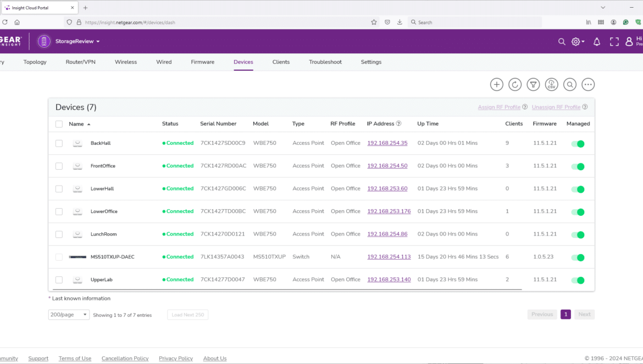Open the device filter funnel icon
Screen dimensions: 643x364
533,85
